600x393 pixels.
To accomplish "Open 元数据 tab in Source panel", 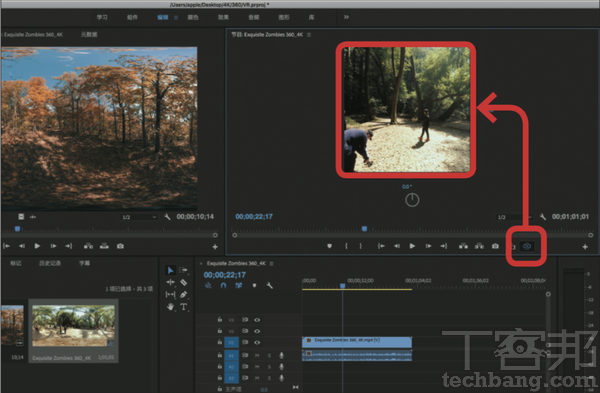I will point(89,34).
